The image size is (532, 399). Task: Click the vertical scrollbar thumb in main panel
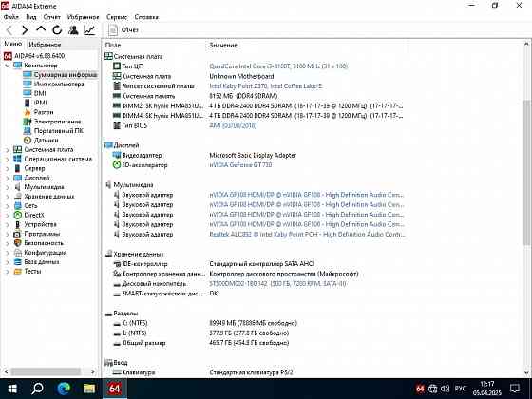coord(526,172)
